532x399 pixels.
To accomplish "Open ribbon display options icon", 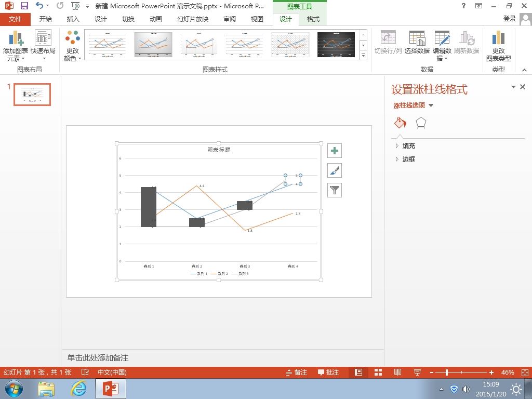I will click(478, 6).
